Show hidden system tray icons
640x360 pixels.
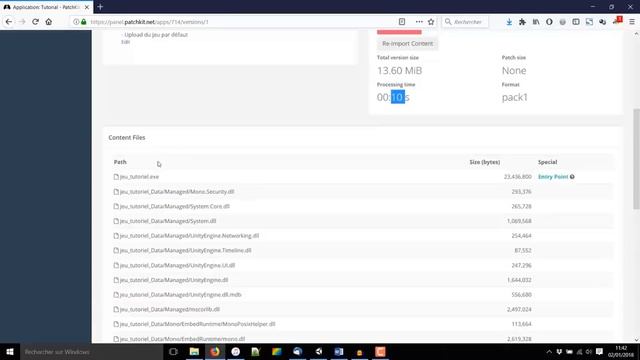549,352
